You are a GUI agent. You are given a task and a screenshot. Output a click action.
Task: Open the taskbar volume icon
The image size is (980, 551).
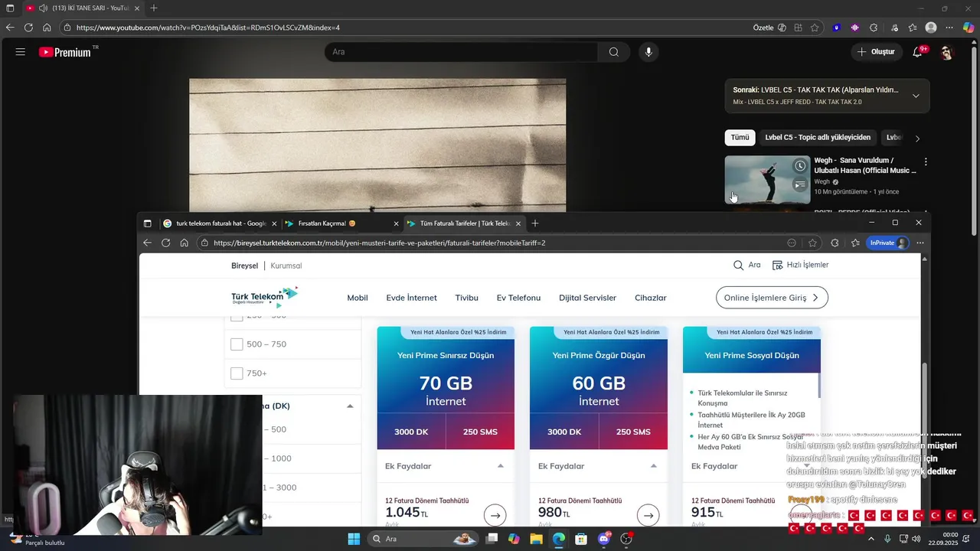pos(916,539)
